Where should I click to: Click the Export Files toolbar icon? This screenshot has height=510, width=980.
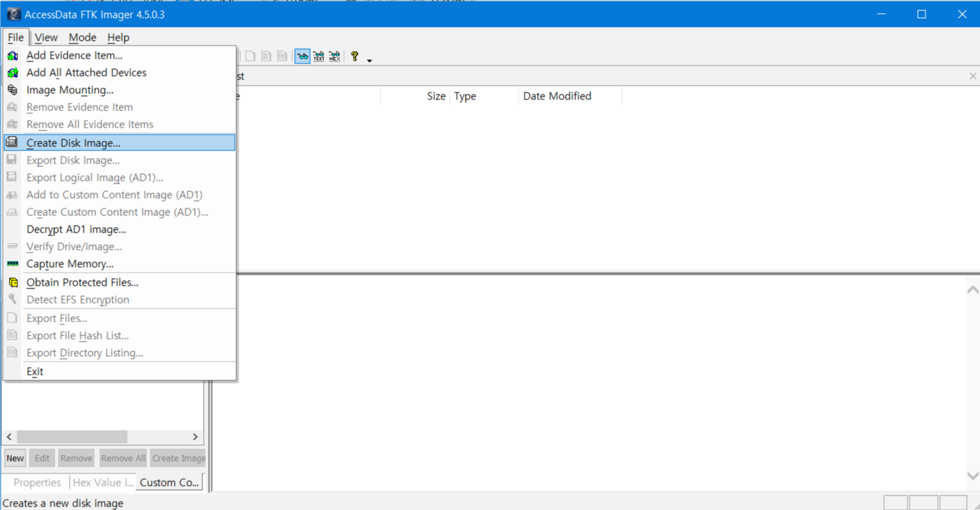(251, 57)
